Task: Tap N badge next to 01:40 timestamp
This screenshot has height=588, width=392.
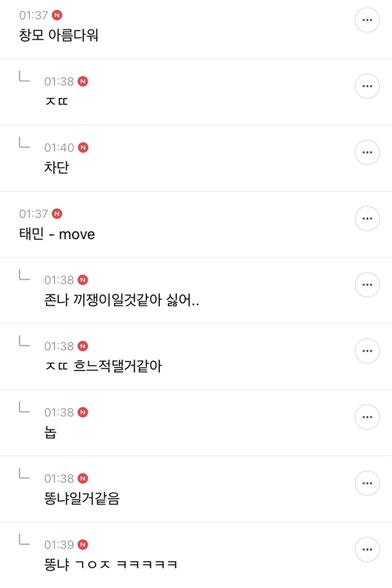Action: click(83, 148)
